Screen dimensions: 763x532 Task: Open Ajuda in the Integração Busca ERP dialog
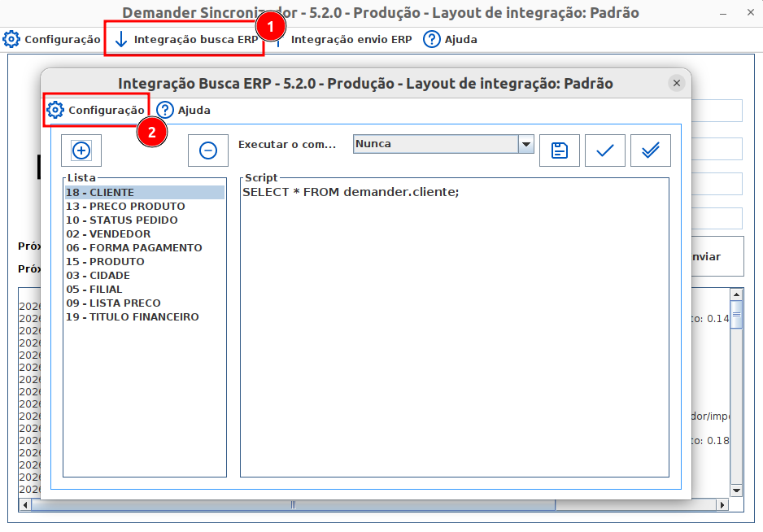click(184, 110)
